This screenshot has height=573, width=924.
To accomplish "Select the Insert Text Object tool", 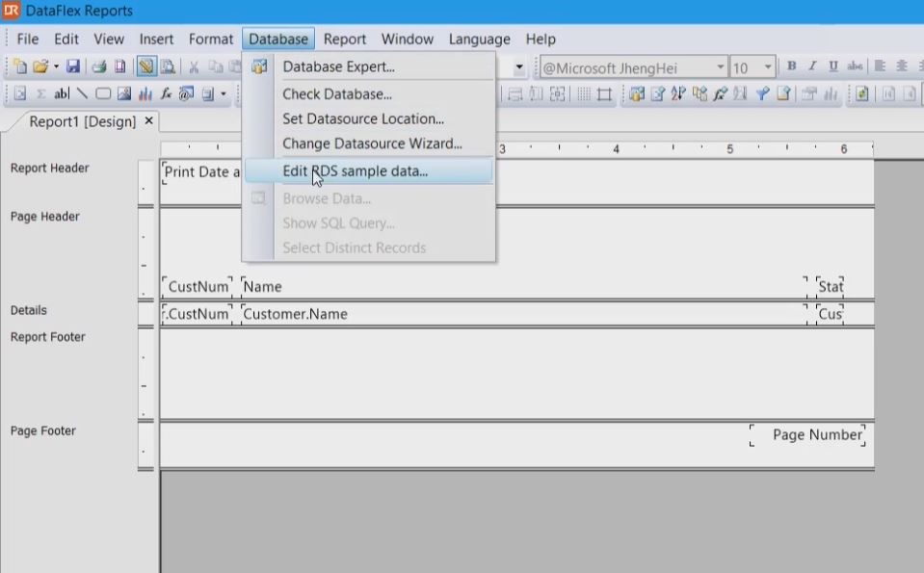I will coord(62,94).
